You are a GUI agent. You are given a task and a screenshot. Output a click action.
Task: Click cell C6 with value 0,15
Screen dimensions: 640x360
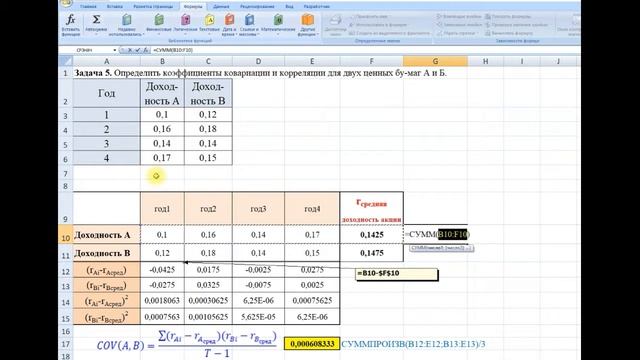click(208, 158)
